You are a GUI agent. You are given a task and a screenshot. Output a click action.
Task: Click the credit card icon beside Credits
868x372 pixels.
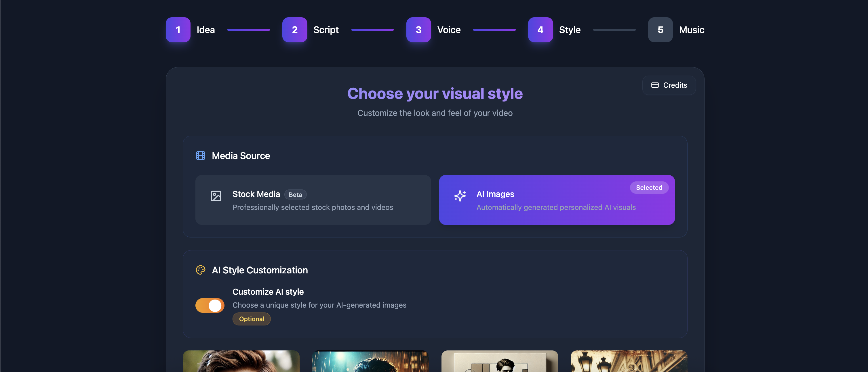pyautogui.click(x=655, y=85)
